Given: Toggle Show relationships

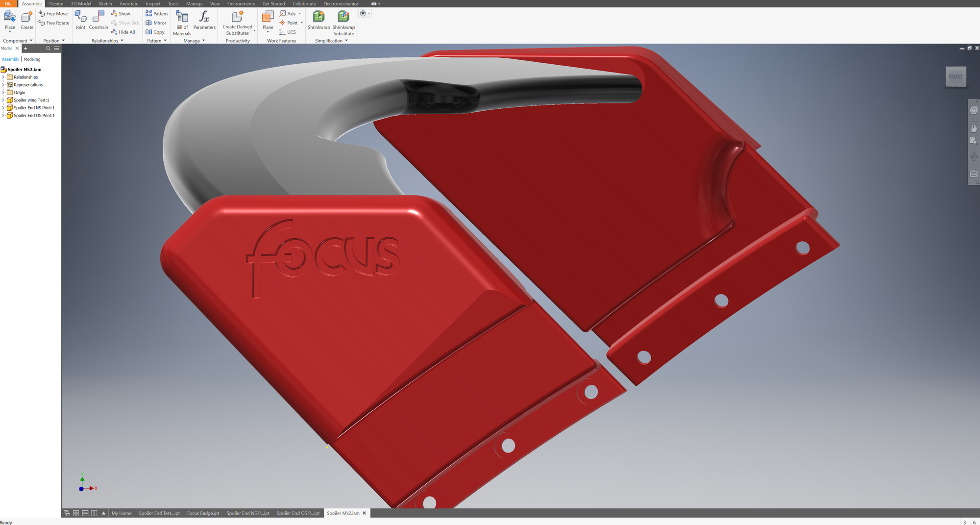Looking at the screenshot, I should coord(121,14).
